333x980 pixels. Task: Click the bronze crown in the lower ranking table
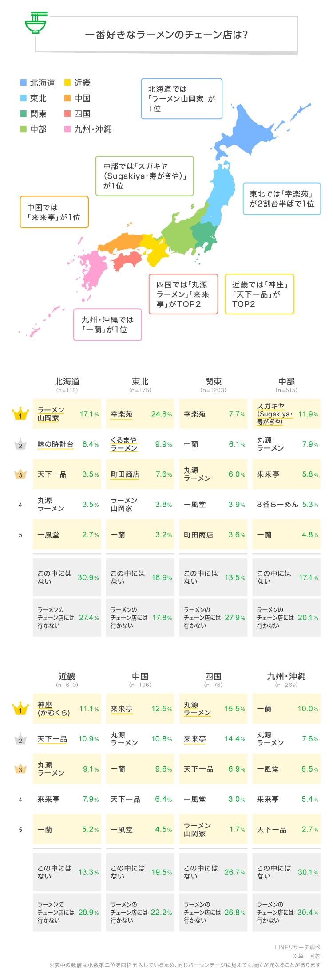[20, 769]
